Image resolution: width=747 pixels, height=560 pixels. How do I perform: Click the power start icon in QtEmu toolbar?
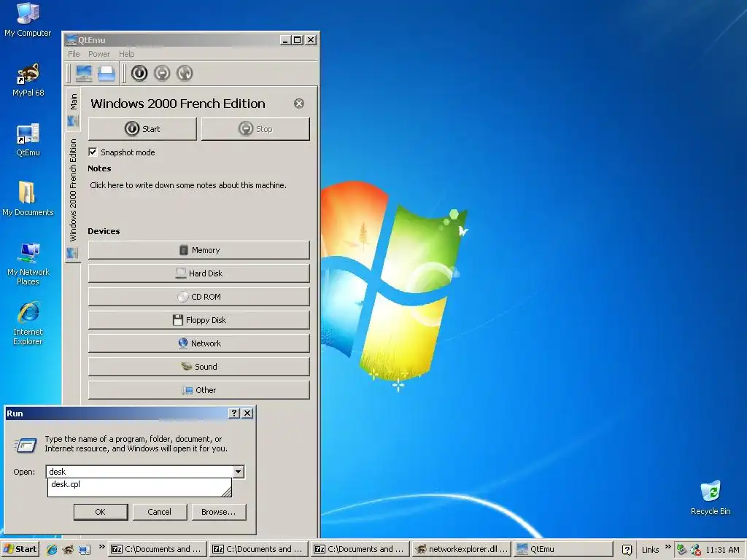(139, 74)
